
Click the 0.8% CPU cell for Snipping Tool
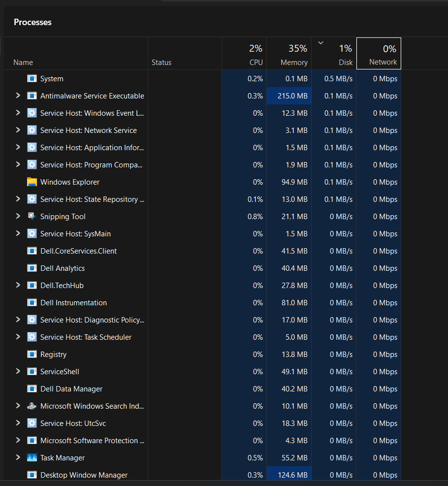244,216
